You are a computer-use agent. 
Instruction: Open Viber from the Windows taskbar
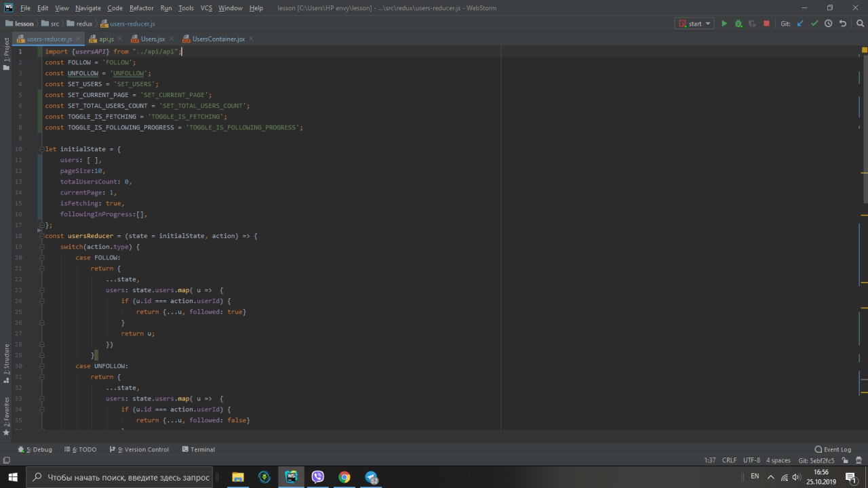(x=317, y=476)
